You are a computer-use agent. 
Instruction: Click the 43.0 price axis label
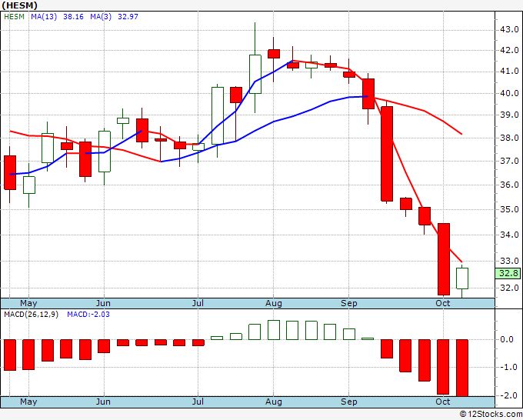pyautogui.click(x=509, y=30)
